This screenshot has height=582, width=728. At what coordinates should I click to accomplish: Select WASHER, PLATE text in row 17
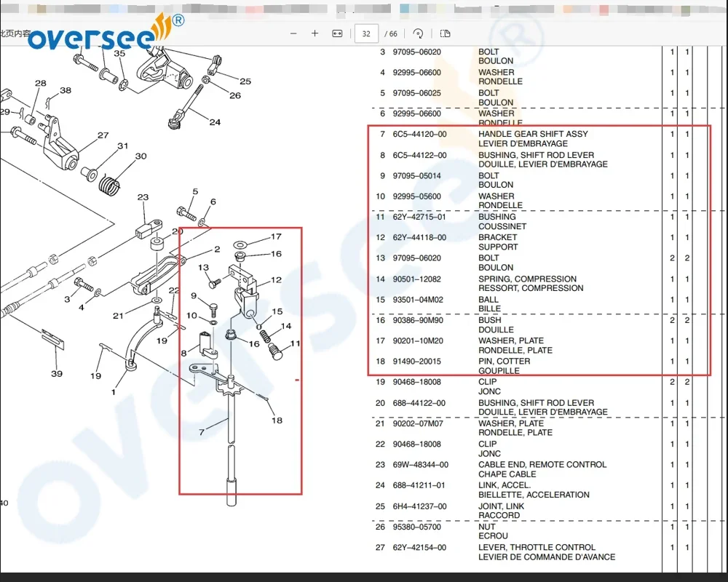pyautogui.click(x=511, y=340)
